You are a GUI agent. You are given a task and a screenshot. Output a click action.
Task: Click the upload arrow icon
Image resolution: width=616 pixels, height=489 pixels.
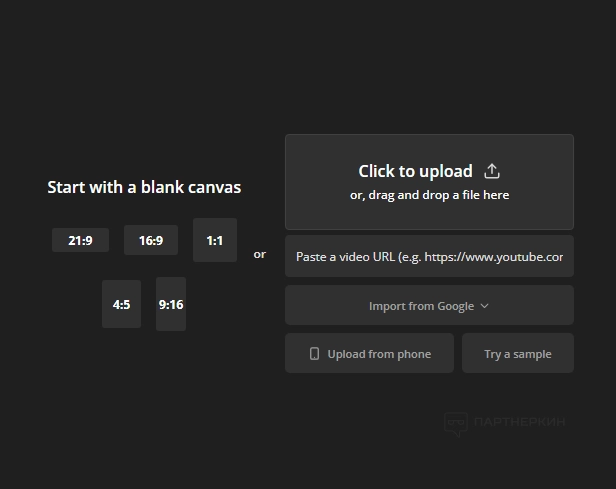click(491, 171)
